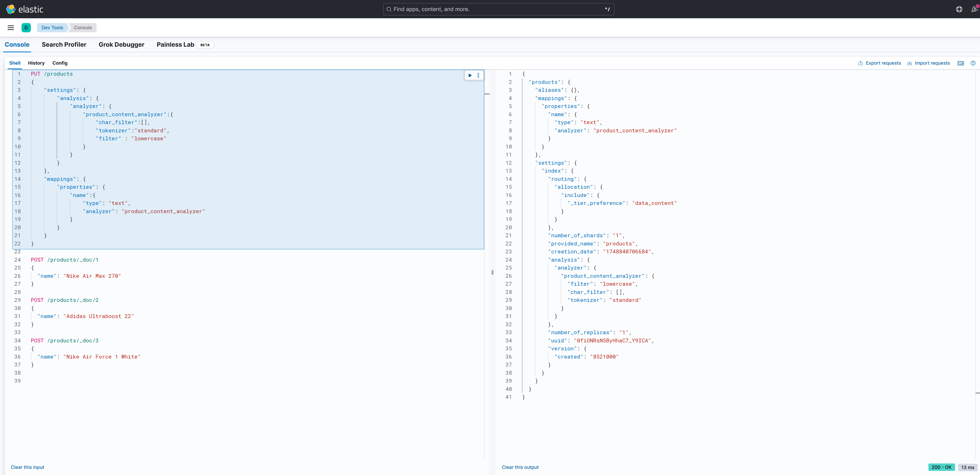
Task: Select the History tab
Action: pos(36,63)
